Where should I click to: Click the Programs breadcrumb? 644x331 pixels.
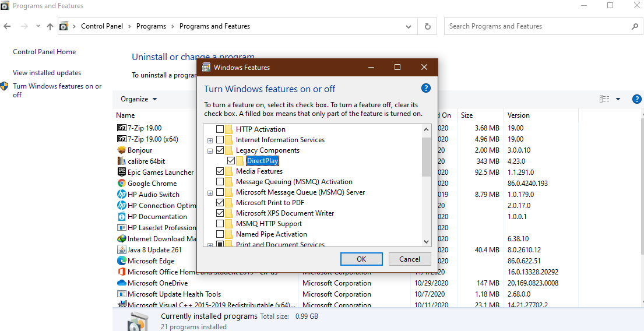pyautogui.click(x=151, y=26)
